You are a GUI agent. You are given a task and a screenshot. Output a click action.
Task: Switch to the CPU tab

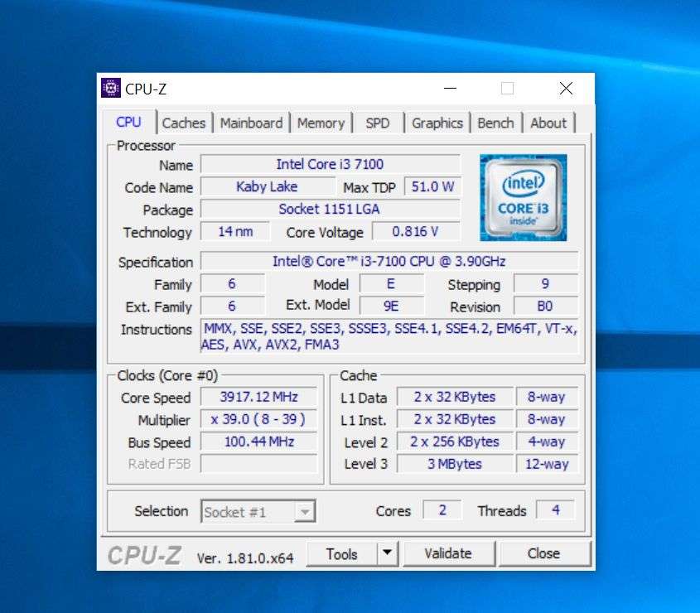128,122
